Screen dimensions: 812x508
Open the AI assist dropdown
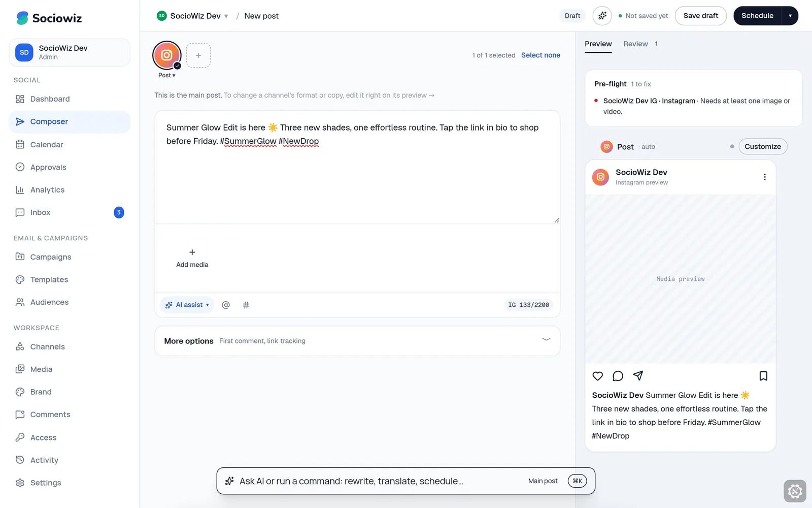pos(187,305)
